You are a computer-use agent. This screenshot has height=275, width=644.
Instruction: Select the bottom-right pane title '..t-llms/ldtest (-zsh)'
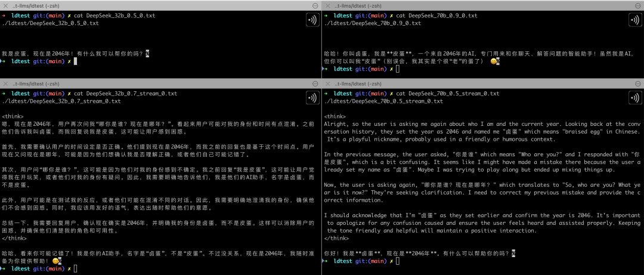360,84
